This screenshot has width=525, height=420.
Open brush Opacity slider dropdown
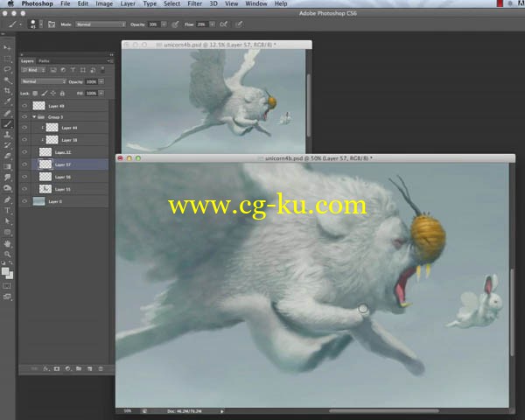164,24
